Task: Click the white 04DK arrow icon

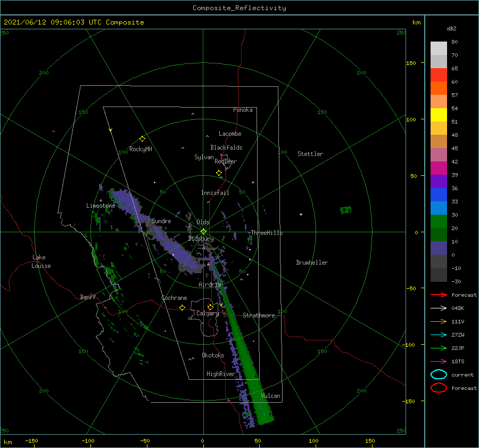Action: click(439, 308)
